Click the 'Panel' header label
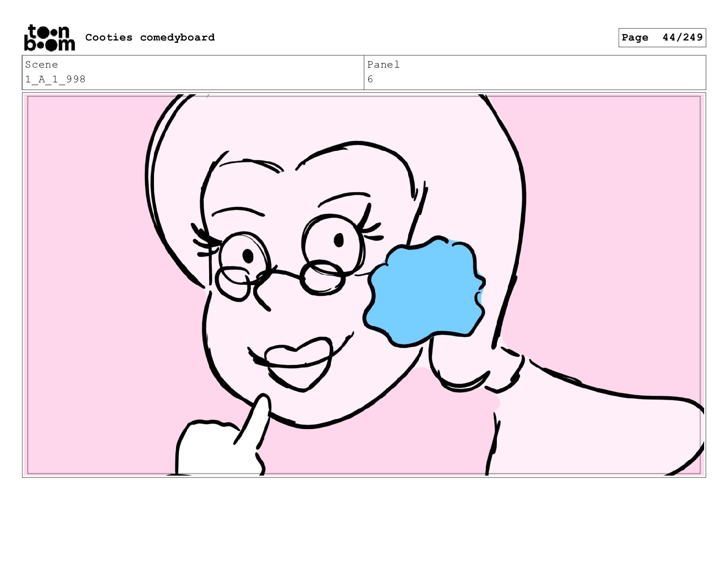728x563 pixels. (383, 64)
